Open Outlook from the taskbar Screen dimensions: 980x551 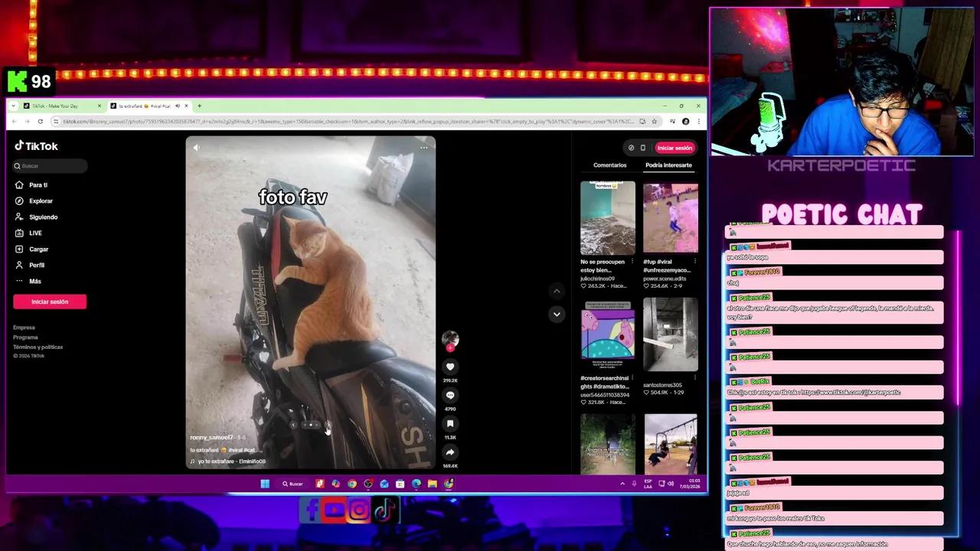coord(384,484)
